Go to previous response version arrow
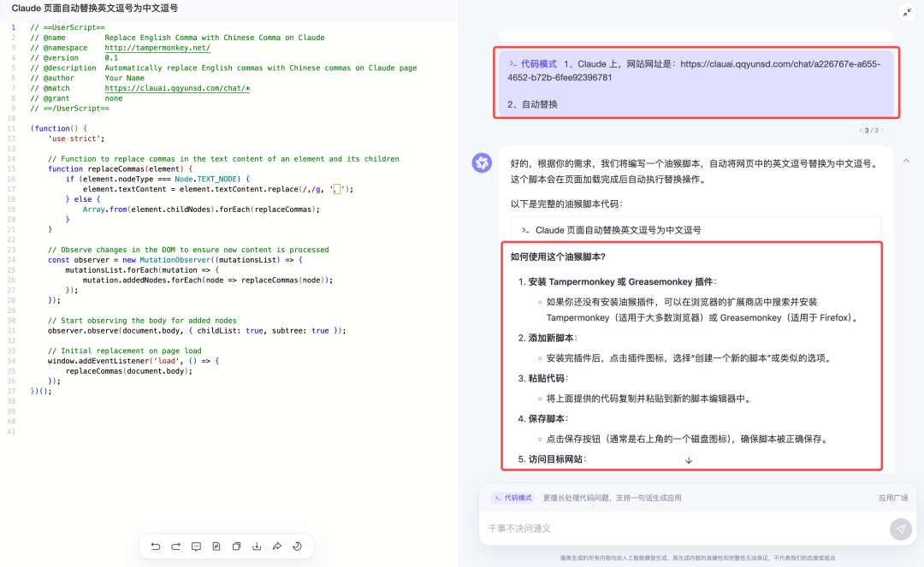 tap(861, 130)
